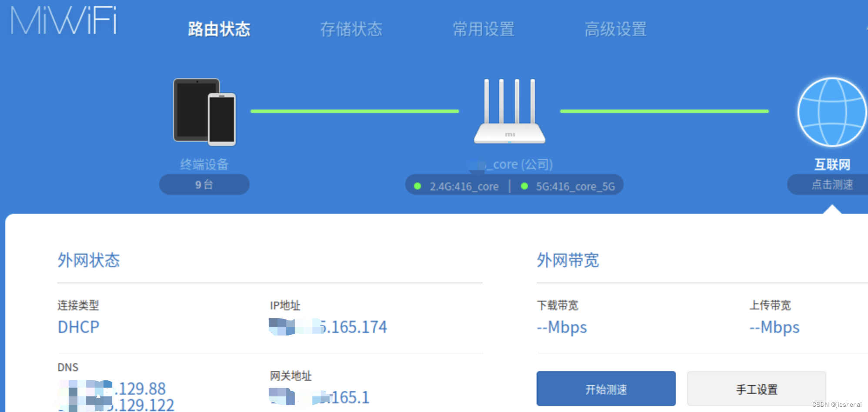Click the DNS label

point(68,367)
